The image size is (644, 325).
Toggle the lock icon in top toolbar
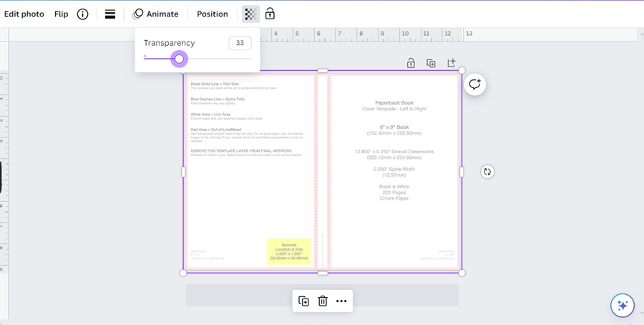point(270,14)
